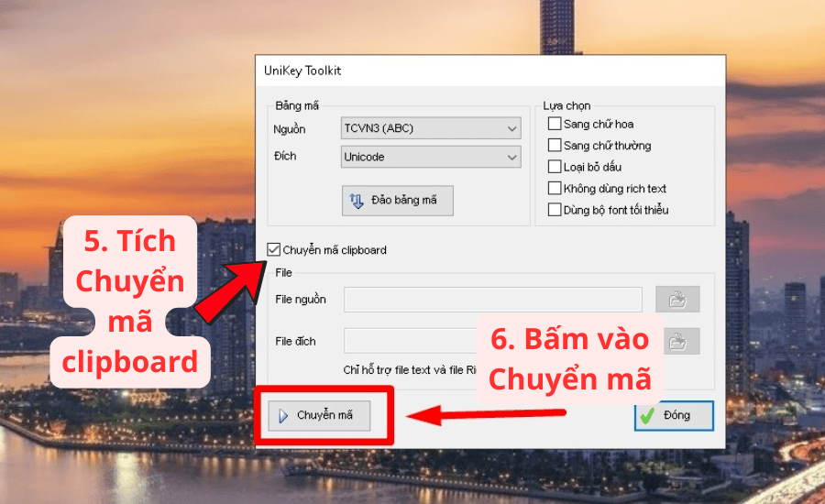
Task: Enable Không dùng rich text
Action: [x=555, y=189]
